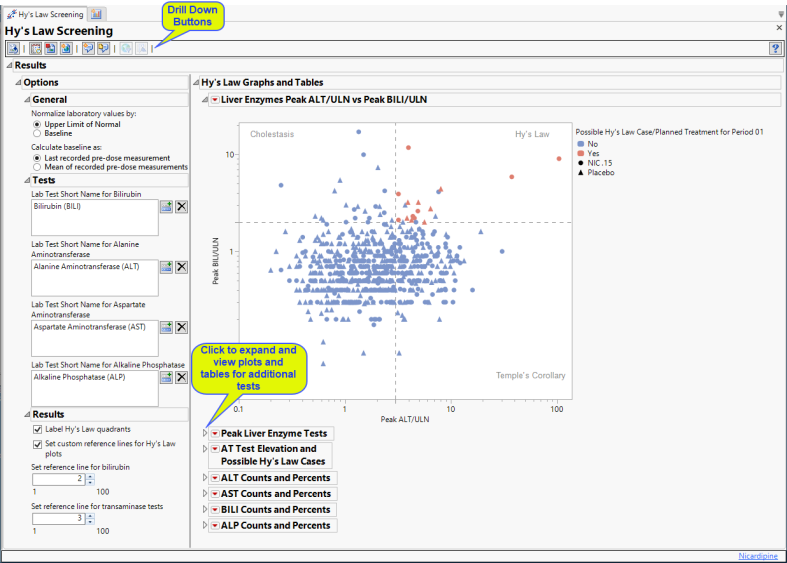
Task: Switch to the Hy's Law Screening tab
Action: point(45,14)
